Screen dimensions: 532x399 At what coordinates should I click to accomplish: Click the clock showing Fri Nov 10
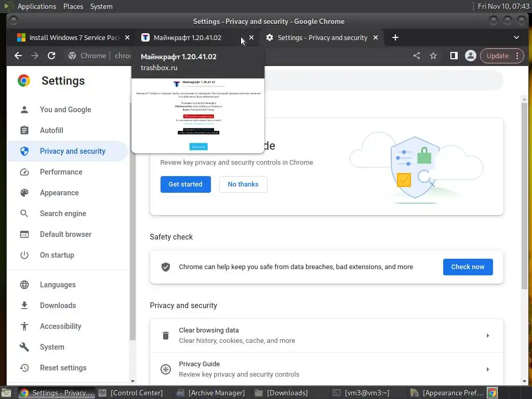pyautogui.click(x=503, y=6)
